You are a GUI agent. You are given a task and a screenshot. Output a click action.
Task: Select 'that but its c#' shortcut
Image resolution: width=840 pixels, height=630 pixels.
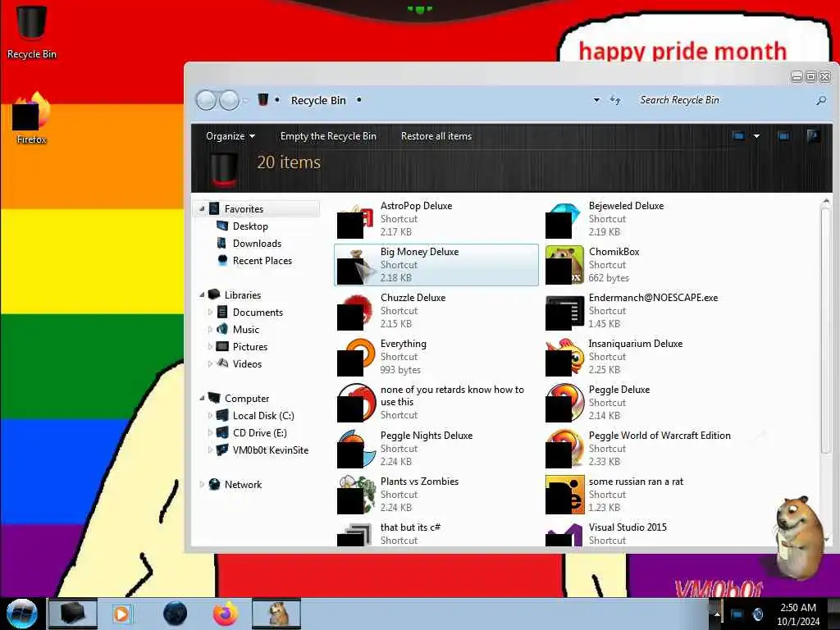(436, 535)
